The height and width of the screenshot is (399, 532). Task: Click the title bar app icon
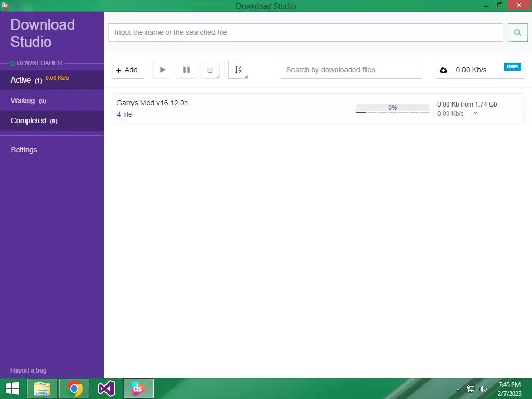(x=5, y=5)
